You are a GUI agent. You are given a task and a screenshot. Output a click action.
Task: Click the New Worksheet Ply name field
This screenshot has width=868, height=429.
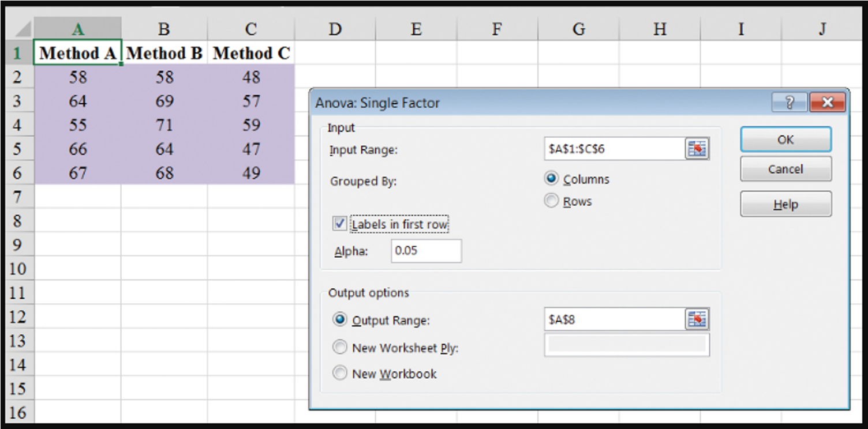[x=626, y=345]
